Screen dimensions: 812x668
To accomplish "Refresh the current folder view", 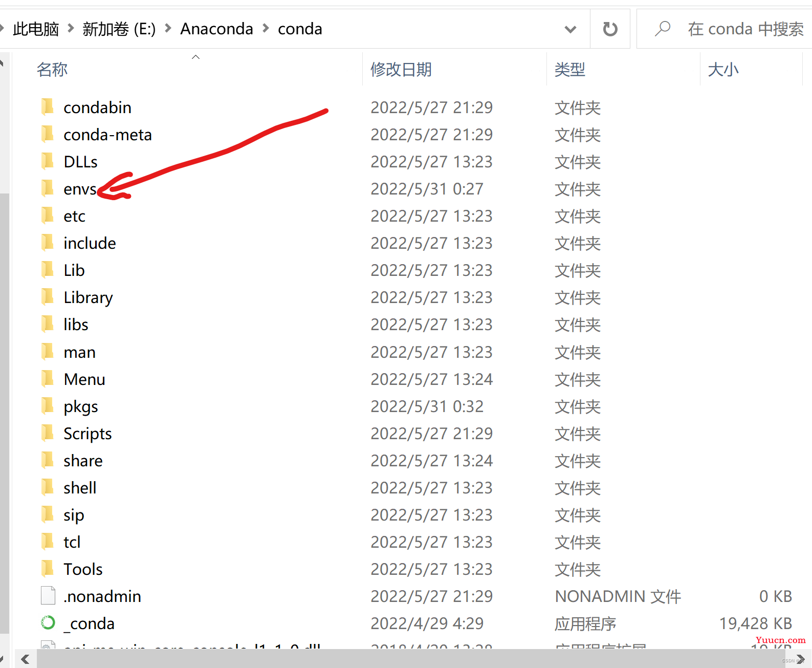I will pos(610,29).
